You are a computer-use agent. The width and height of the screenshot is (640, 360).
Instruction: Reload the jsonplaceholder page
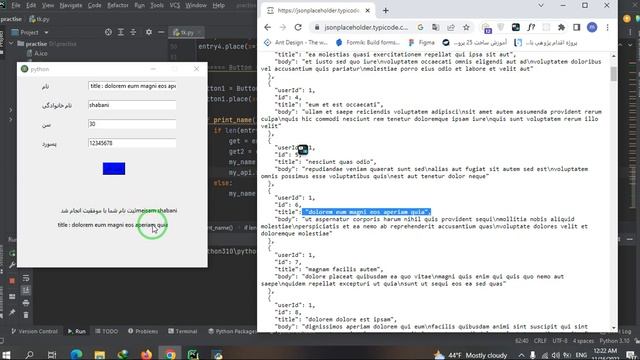(x=298, y=27)
